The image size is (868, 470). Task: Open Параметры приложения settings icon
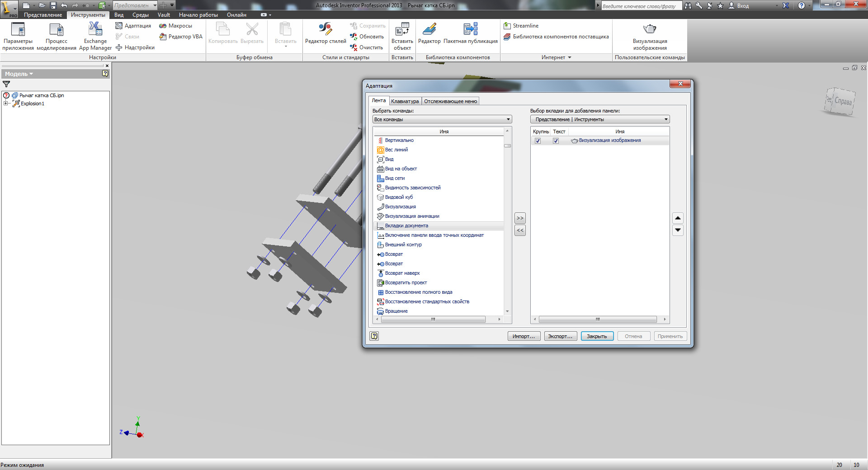[18, 29]
